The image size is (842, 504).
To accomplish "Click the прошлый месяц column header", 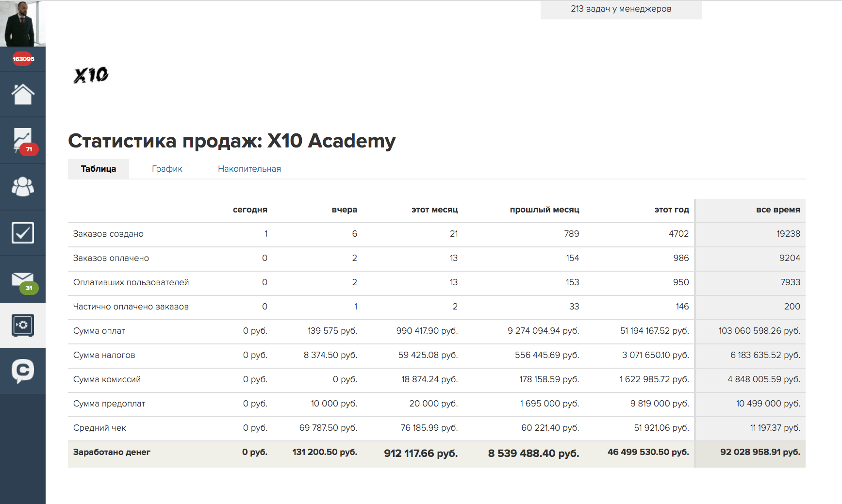I will tap(545, 210).
